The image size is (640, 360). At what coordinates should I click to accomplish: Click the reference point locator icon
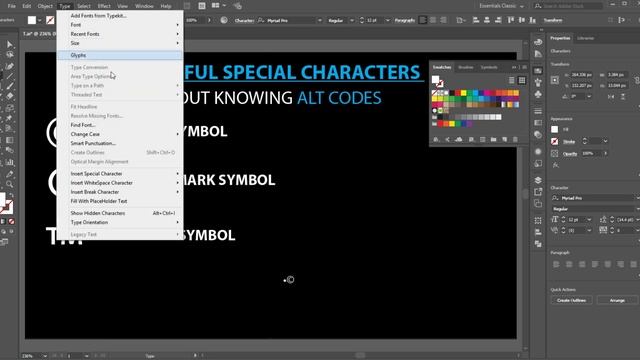[x=555, y=80]
